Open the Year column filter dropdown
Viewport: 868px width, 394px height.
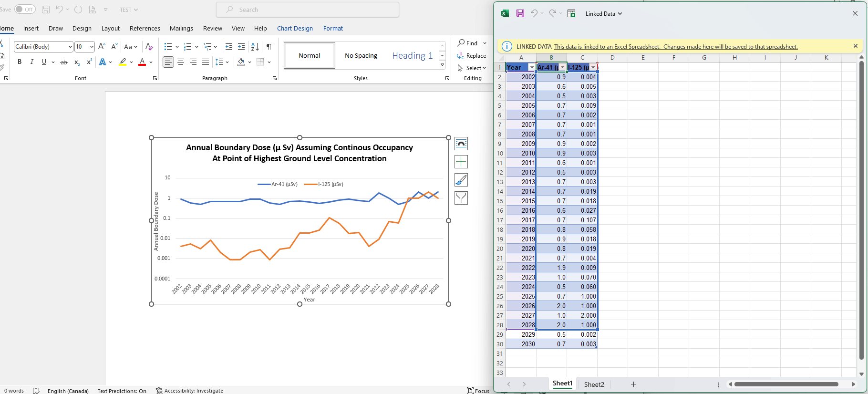[531, 68]
